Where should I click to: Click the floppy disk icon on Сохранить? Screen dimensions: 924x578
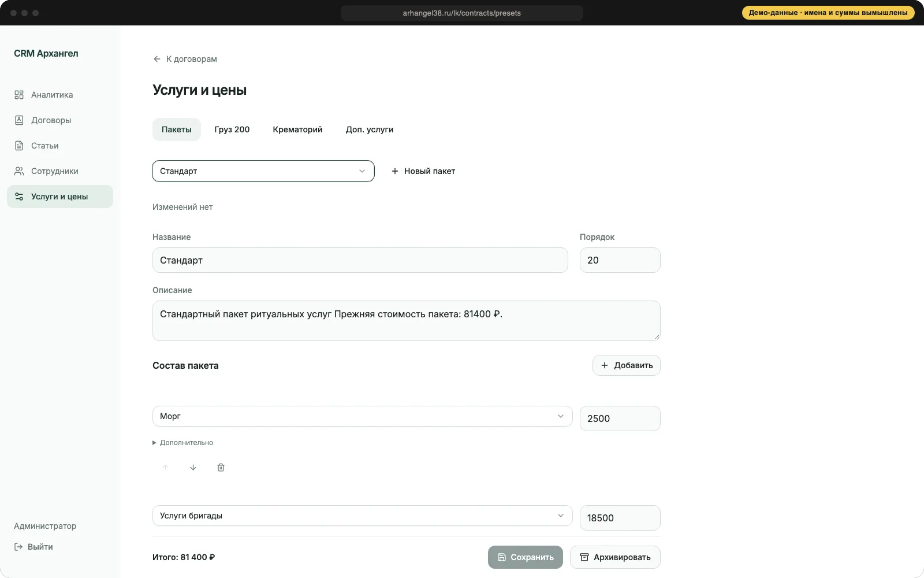(x=502, y=557)
